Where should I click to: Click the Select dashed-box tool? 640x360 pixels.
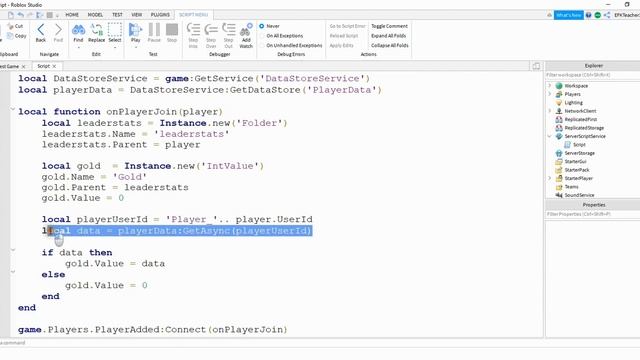click(115, 30)
